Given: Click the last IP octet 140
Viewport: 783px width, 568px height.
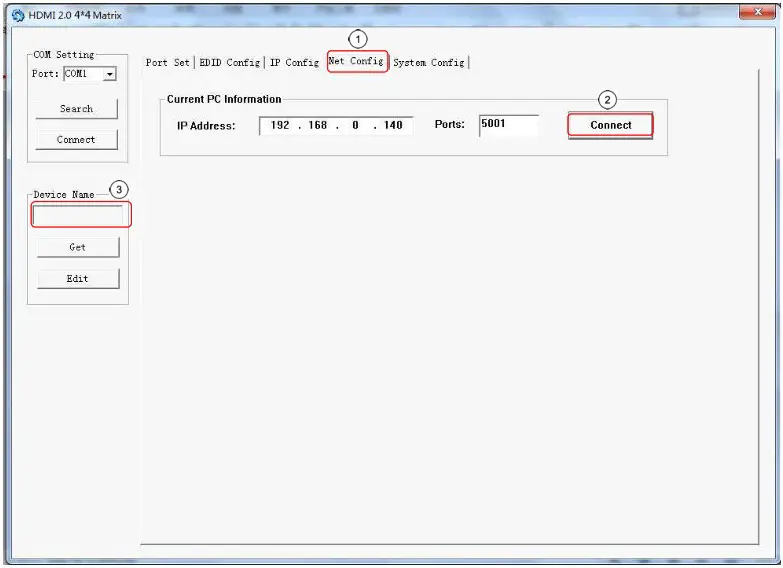Looking at the screenshot, I should [393, 125].
